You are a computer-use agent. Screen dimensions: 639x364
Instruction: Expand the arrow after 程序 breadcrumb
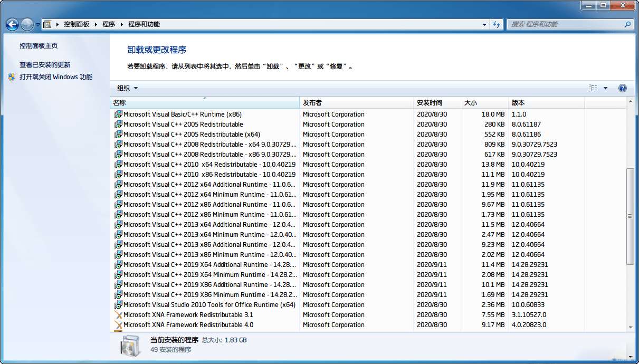point(122,24)
